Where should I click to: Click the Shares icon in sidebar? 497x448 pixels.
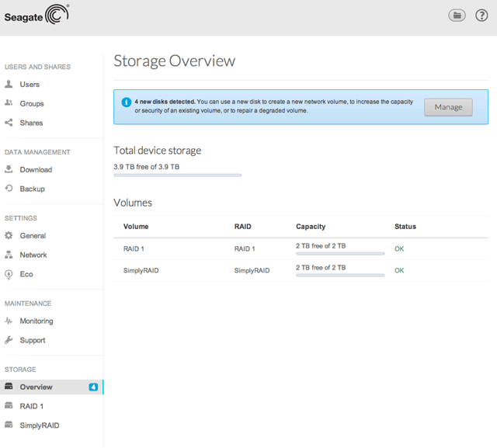click(x=9, y=123)
